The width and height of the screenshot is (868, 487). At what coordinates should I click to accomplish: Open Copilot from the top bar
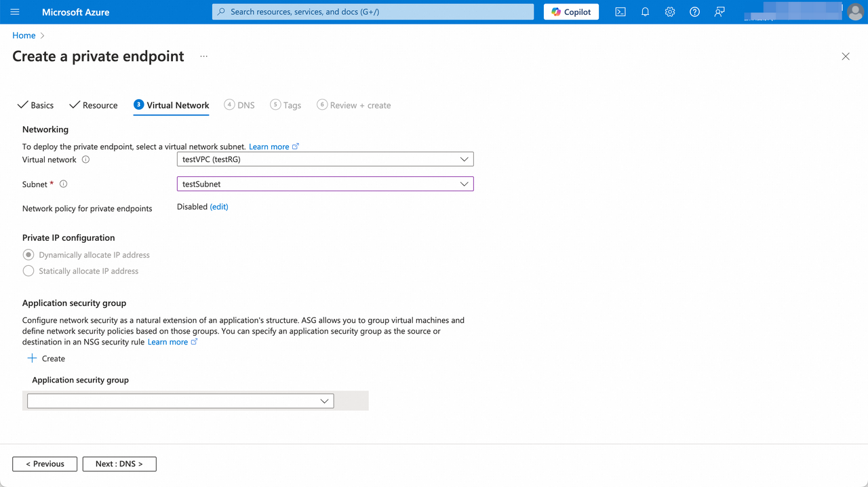pyautogui.click(x=570, y=12)
